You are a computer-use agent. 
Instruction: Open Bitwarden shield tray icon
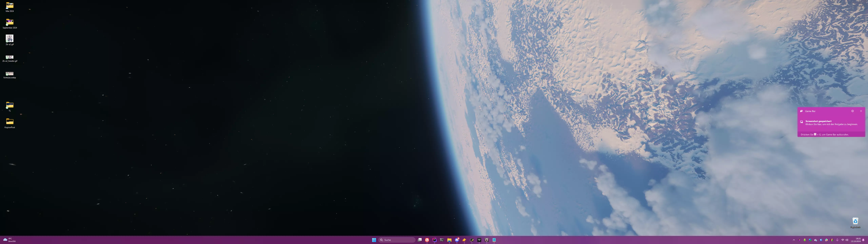tap(821, 240)
